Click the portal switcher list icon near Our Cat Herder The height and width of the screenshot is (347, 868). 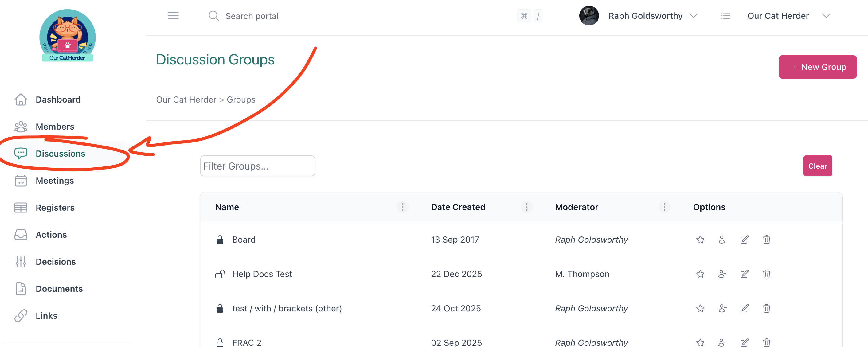click(x=725, y=15)
